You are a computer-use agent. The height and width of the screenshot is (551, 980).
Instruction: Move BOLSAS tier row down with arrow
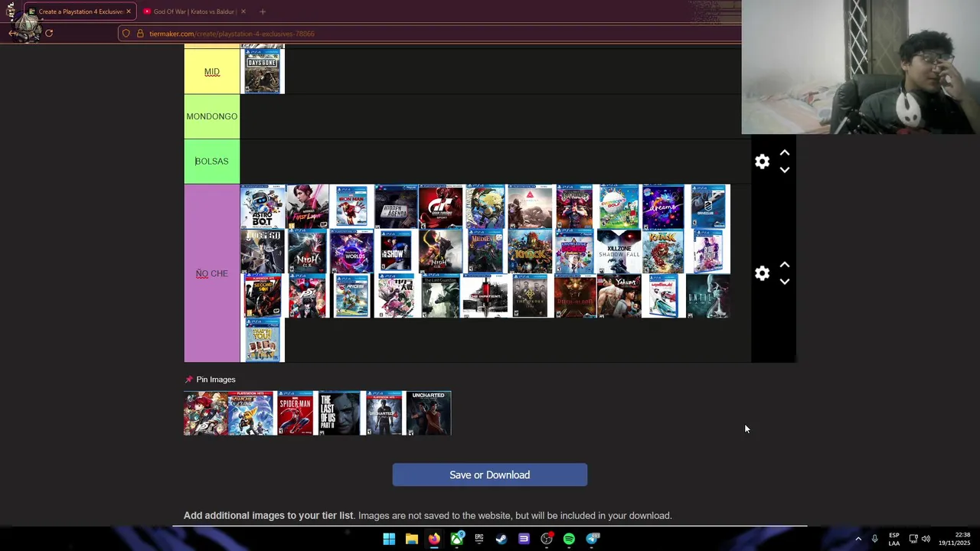coord(785,170)
